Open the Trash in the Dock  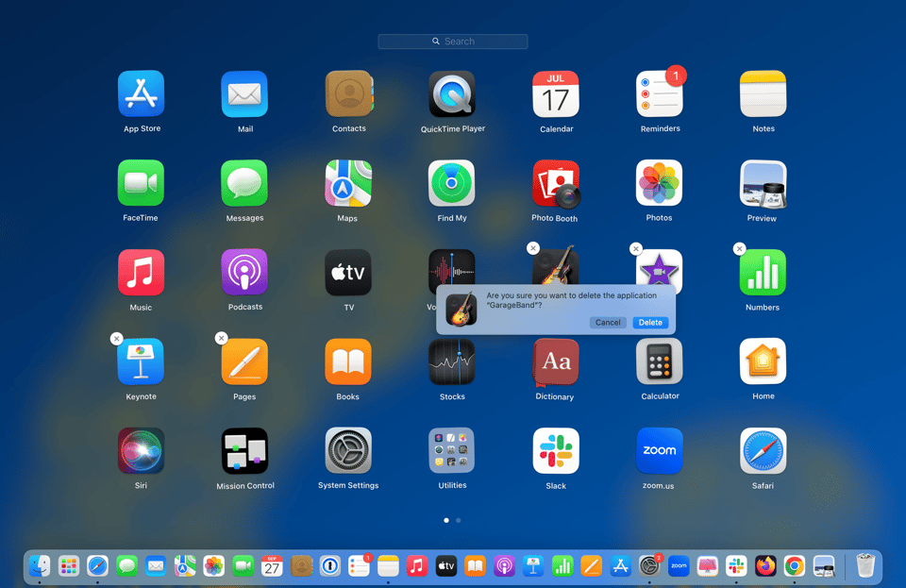[865, 565]
